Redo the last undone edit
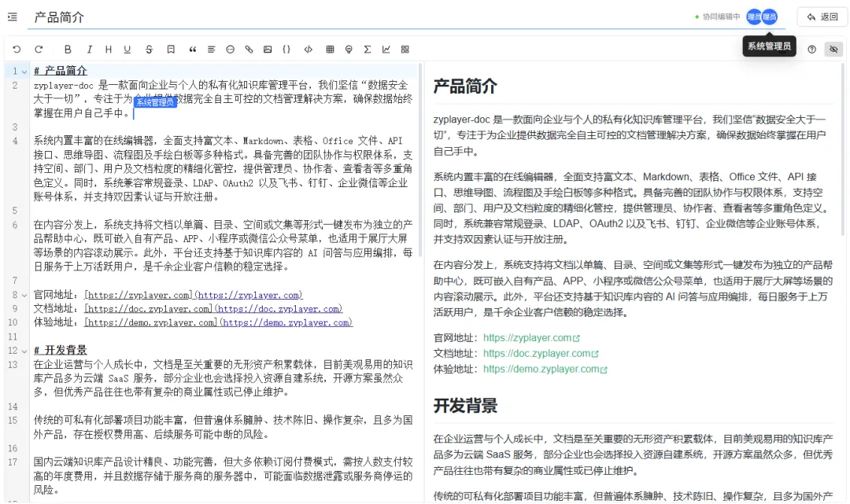 tap(39, 50)
